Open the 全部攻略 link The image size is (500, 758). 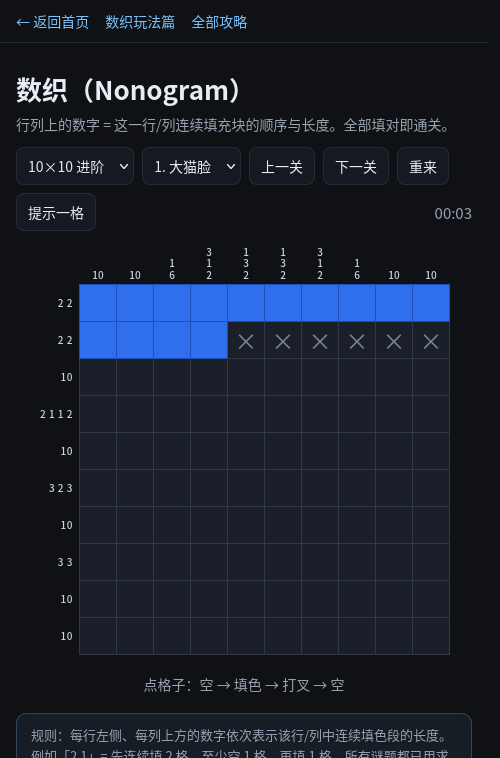point(220,22)
